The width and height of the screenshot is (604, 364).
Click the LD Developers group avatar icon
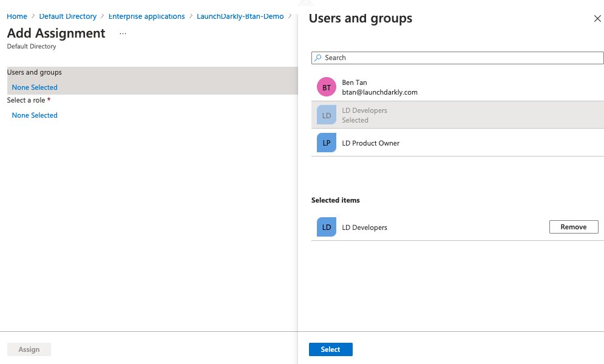[x=327, y=115]
